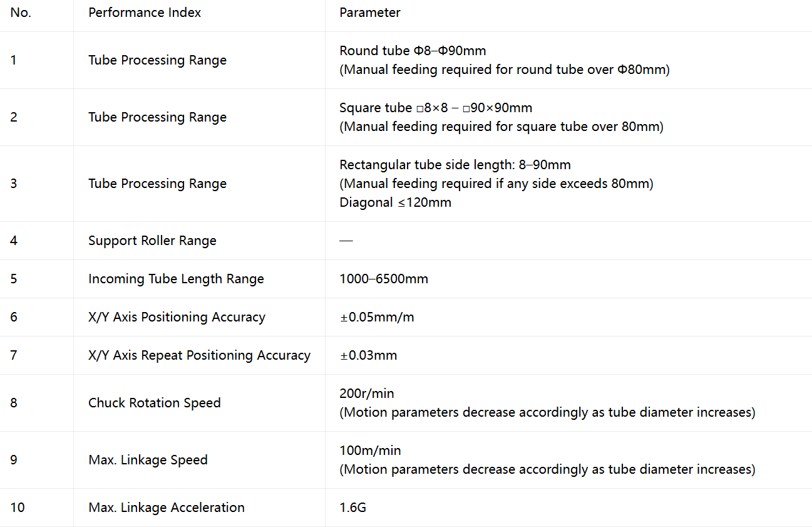Image resolution: width=812 pixels, height=527 pixels.
Task: Select the 'Round tube Φ8–Φ90mm' text
Action: tap(413, 50)
